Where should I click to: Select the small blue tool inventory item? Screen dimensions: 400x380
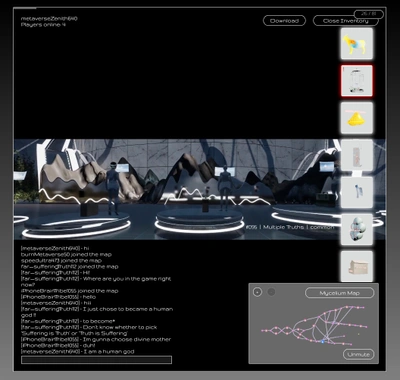pos(357,193)
